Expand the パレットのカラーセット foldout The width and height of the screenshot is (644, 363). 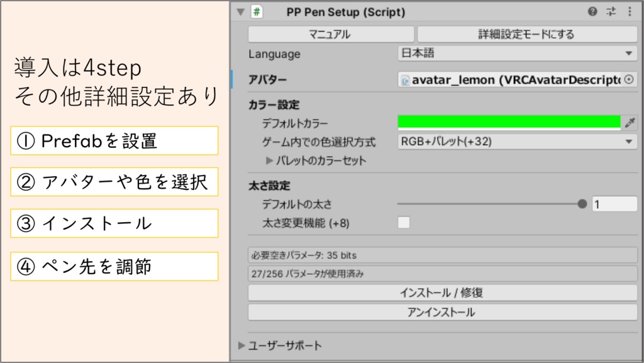[x=270, y=160]
